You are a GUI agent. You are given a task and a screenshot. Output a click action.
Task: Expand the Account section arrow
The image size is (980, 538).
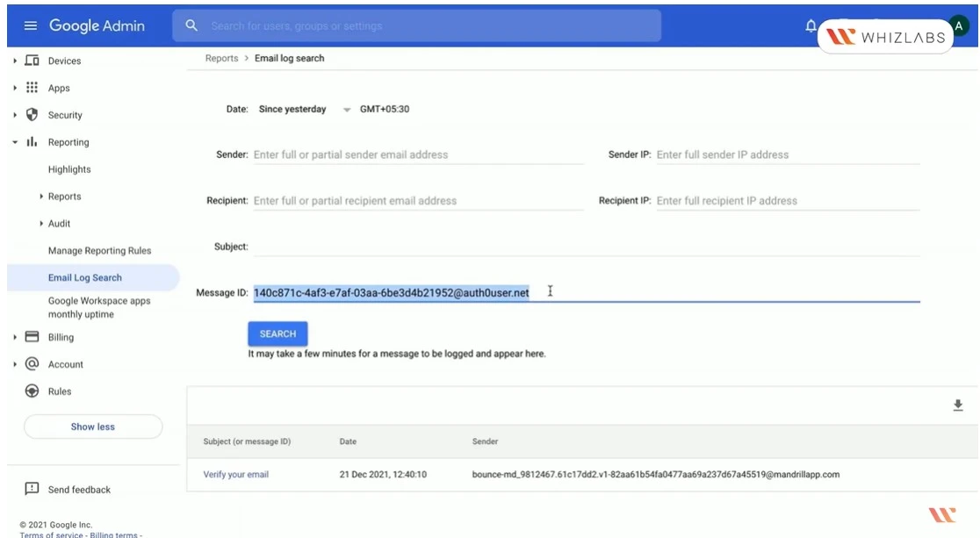(15, 363)
